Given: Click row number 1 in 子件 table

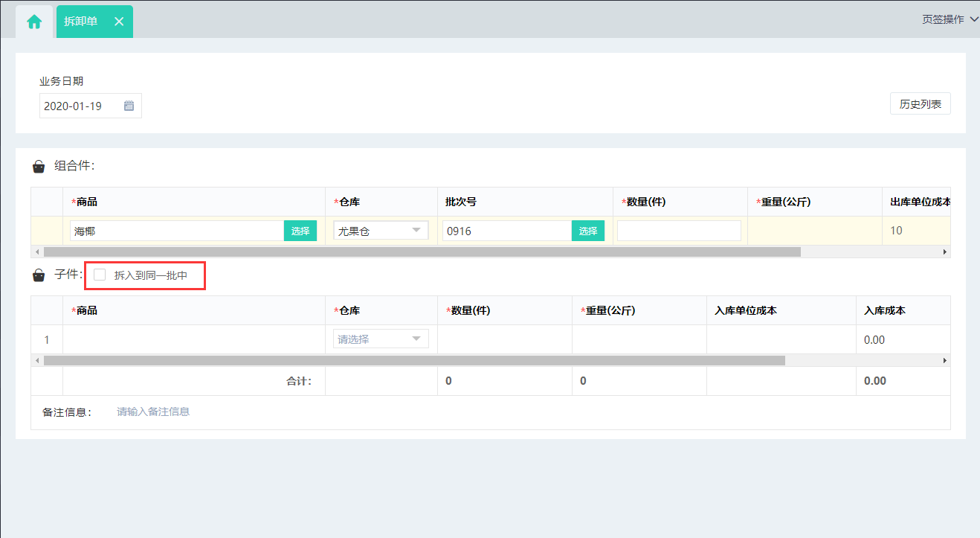Looking at the screenshot, I should [x=47, y=339].
